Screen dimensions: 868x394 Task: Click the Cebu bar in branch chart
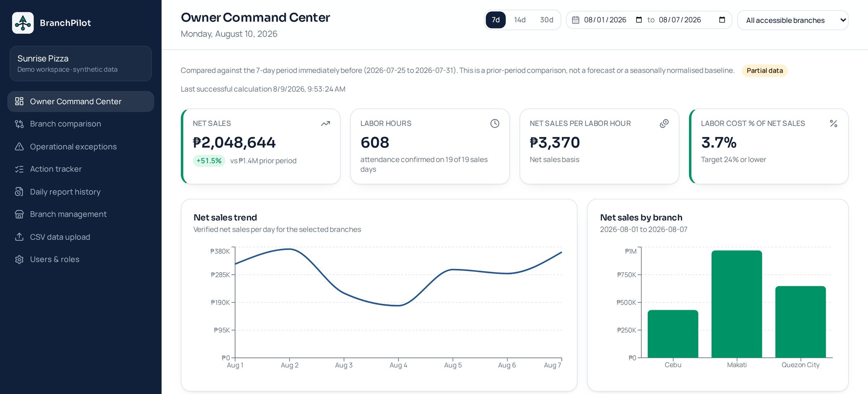[x=673, y=334]
